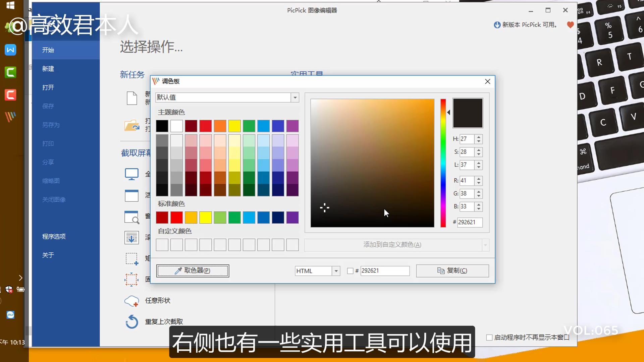Select the region capture icon
The width and height of the screenshot is (644, 362).
tap(131, 259)
